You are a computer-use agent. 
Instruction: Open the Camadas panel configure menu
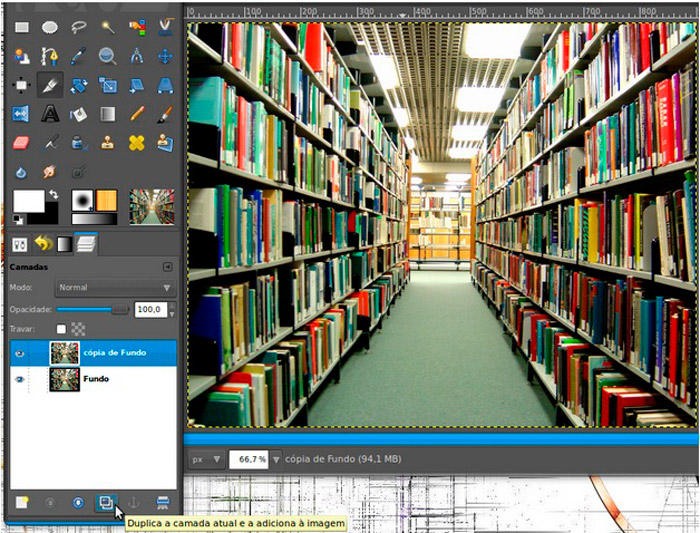click(x=167, y=267)
